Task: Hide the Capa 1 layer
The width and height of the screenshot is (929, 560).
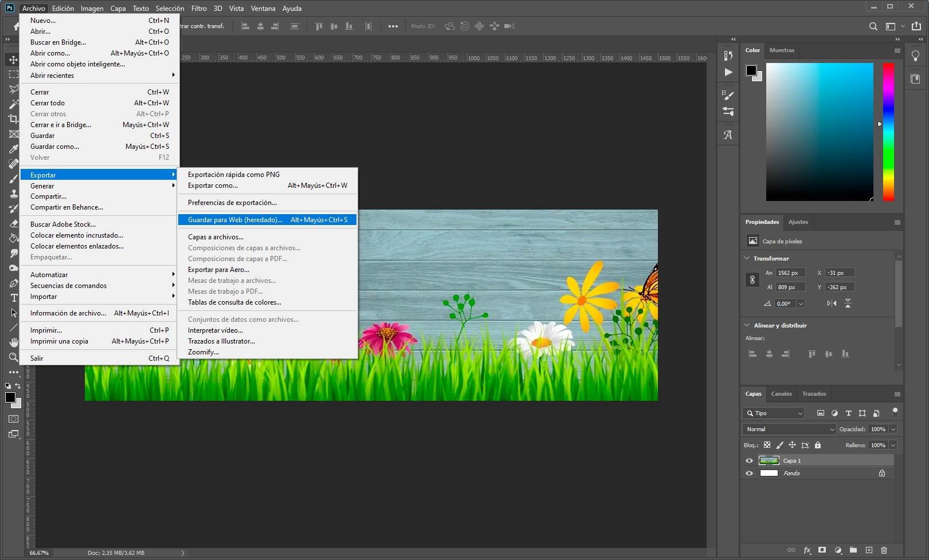Action: 749,460
